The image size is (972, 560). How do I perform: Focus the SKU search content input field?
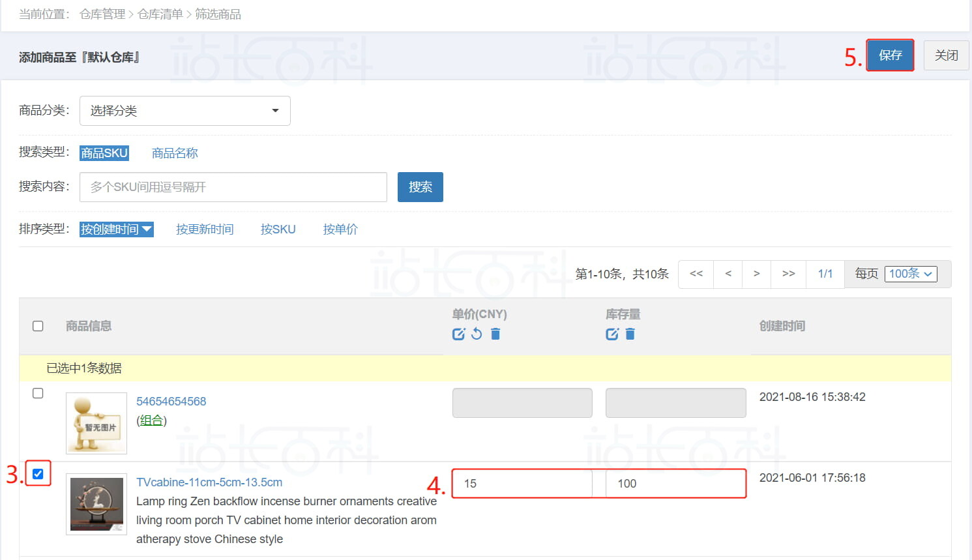(233, 187)
